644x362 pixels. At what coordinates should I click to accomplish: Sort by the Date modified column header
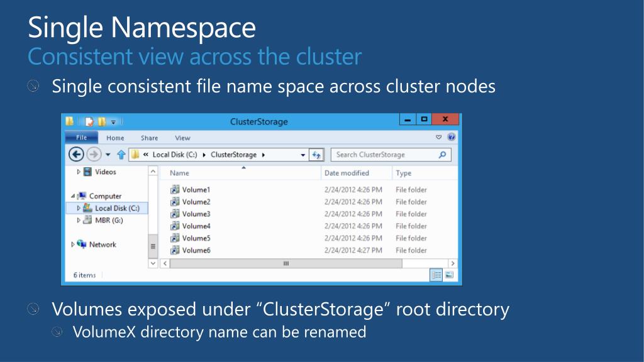click(x=347, y=173)
